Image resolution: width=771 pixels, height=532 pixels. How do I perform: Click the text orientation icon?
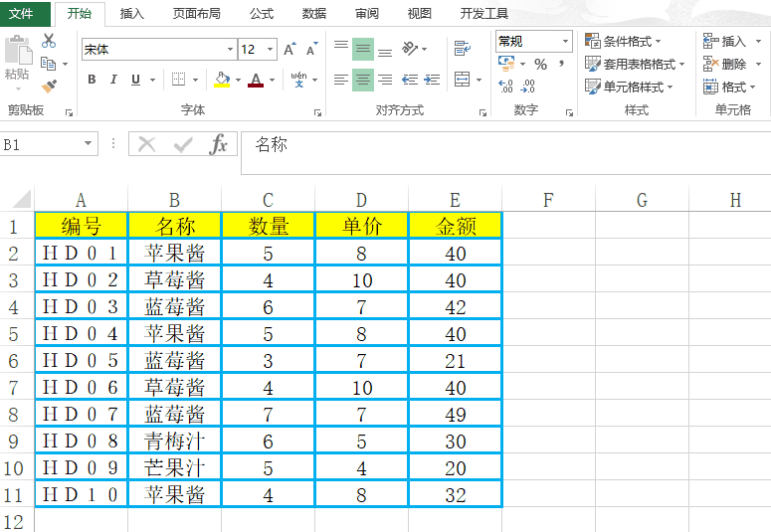coord(410,48)
